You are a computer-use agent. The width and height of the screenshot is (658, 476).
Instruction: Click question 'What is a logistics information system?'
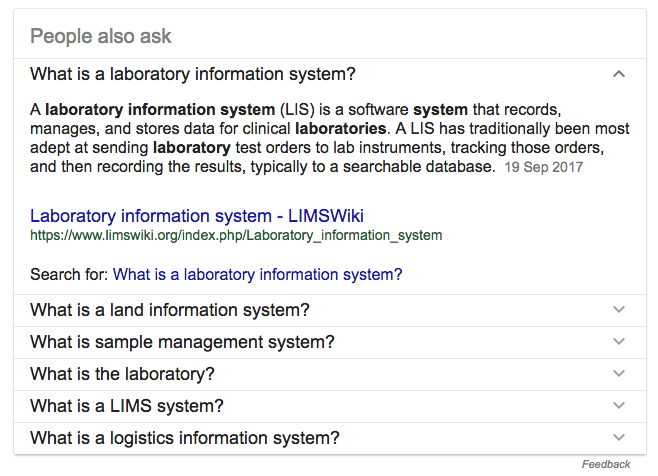185,438
